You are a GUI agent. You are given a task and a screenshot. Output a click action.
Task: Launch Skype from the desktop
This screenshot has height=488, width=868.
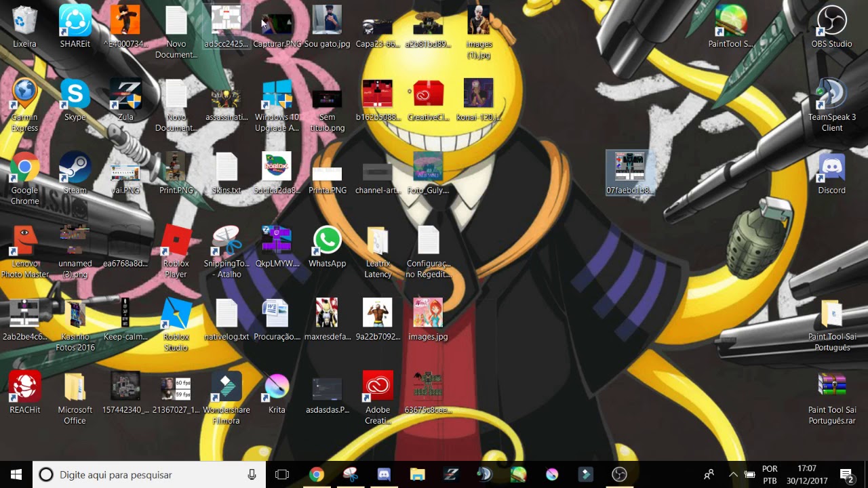click(75, 100)
